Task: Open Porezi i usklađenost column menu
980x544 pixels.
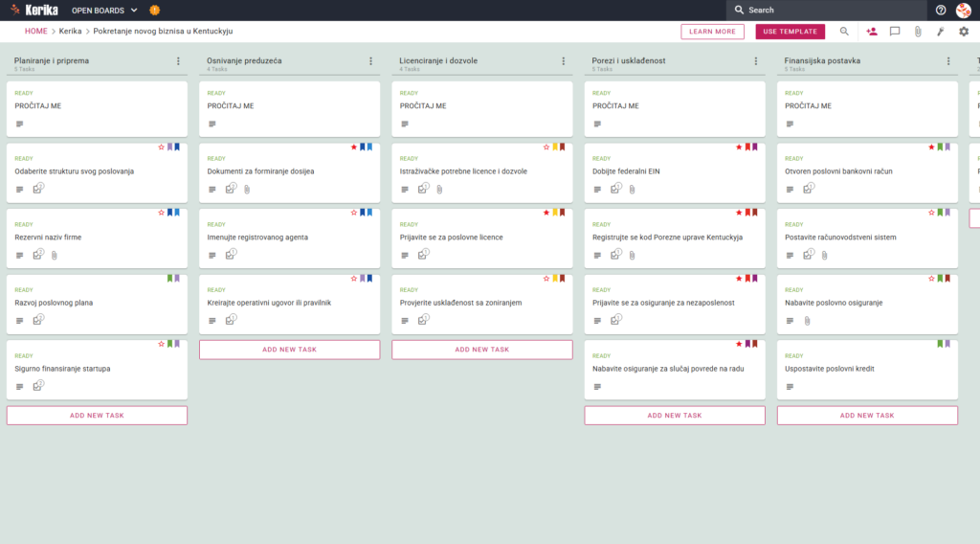Action: [x=756, y=60]
